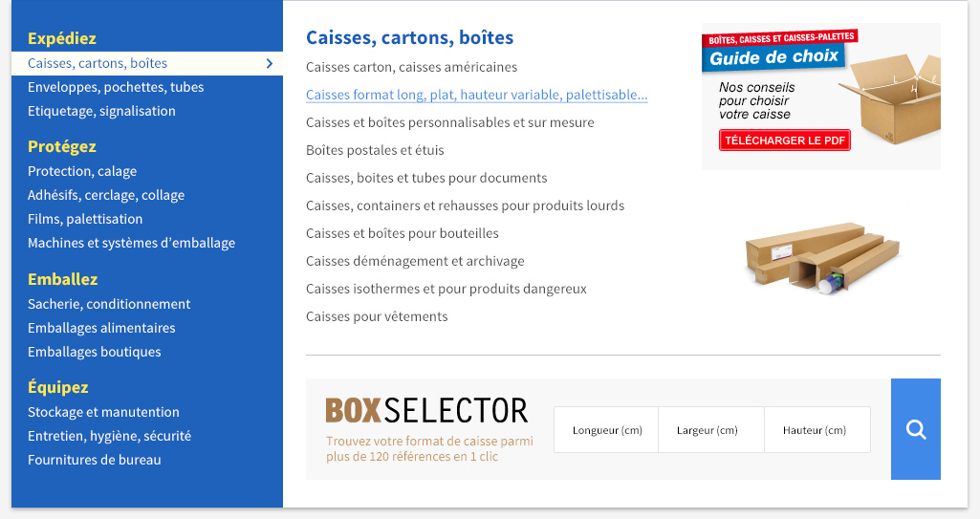The image size is (980, 519).
Task: Click Caisses format long, plat link
Action: coord(476,95)
